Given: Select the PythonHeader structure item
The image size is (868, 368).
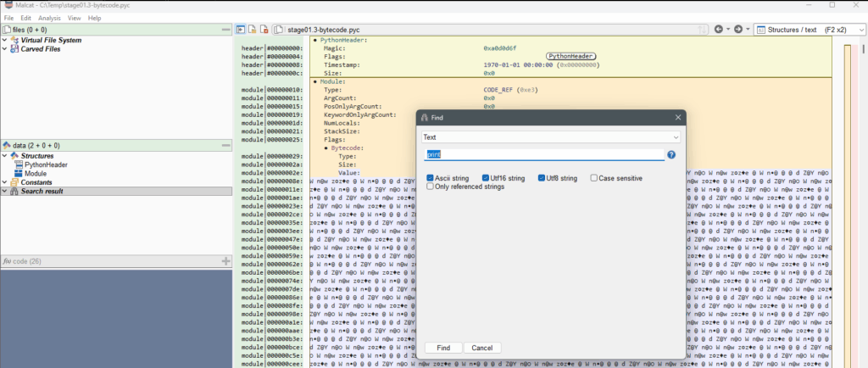Looking at the screenshot, I should (x=46, y=164).
